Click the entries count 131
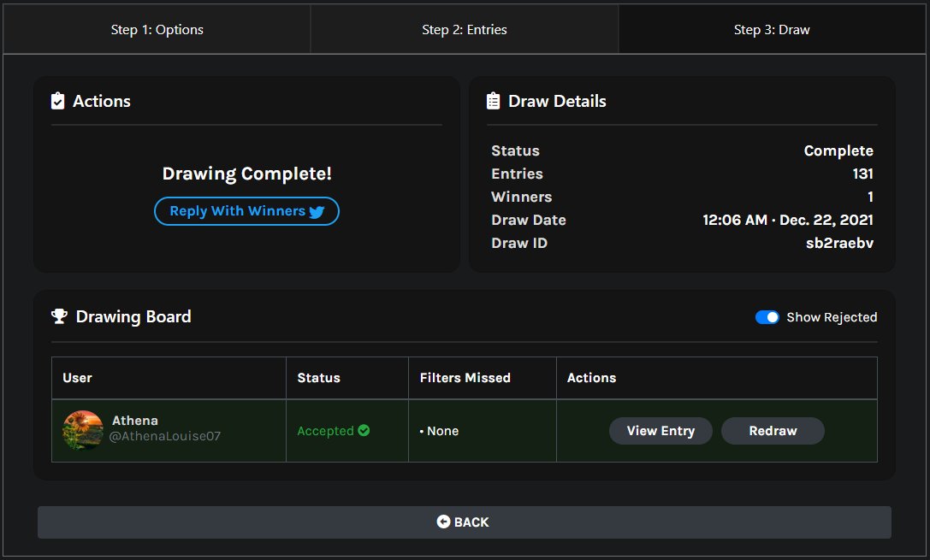 click(x=862, y=174)
